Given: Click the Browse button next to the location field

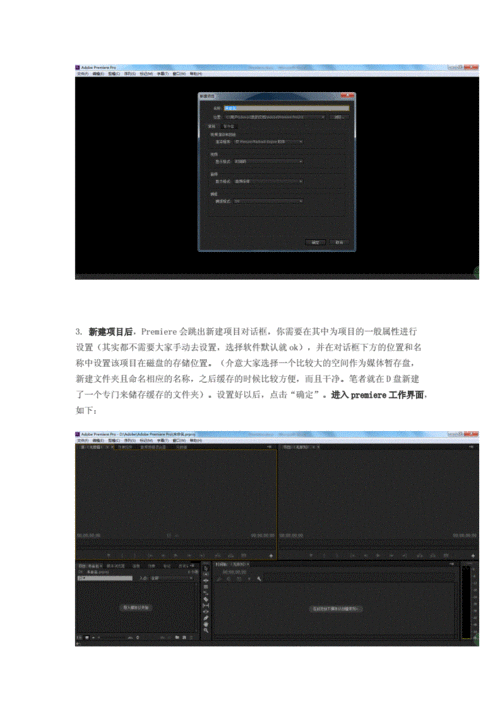Looking at the screenshot, I should coord(339,117).
